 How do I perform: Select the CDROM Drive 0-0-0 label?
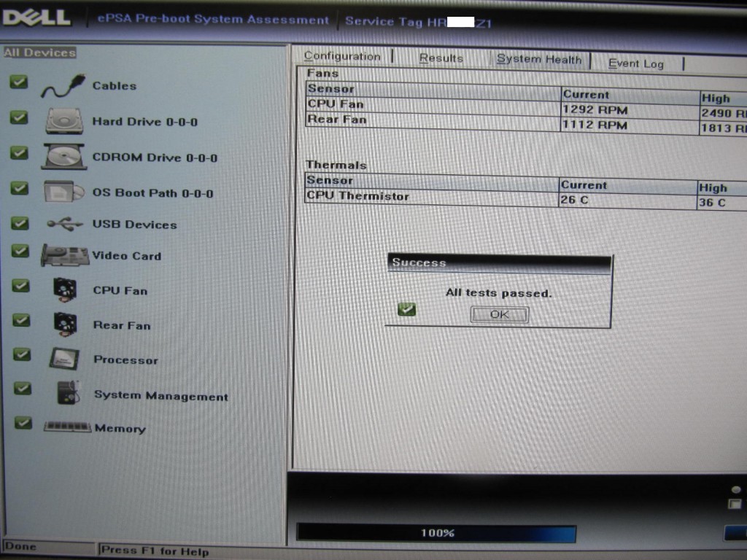[155, 157]
